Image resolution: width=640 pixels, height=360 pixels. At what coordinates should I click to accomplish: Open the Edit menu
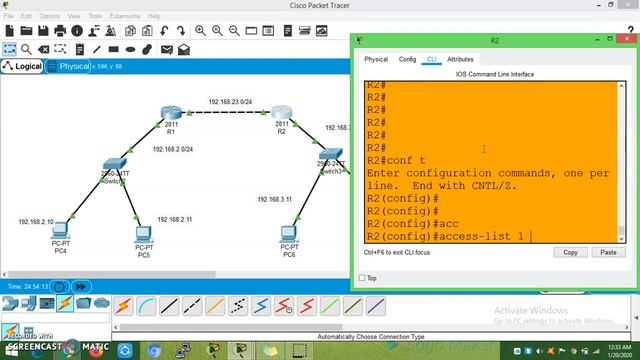[26, 16]
